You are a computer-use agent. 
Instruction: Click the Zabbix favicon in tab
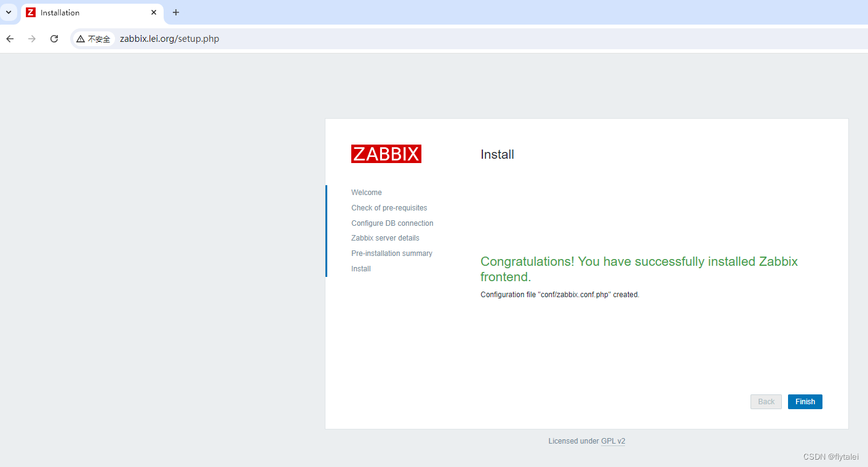tap(31, 12)
